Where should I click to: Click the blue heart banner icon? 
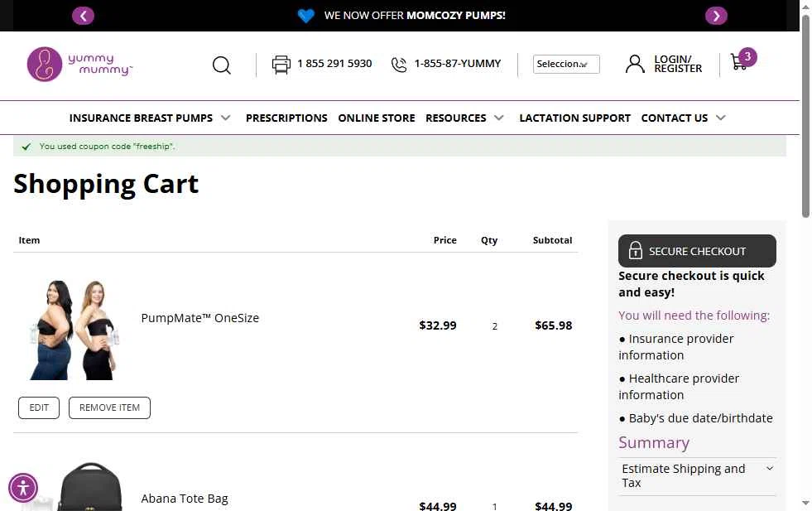coord(305,16)
